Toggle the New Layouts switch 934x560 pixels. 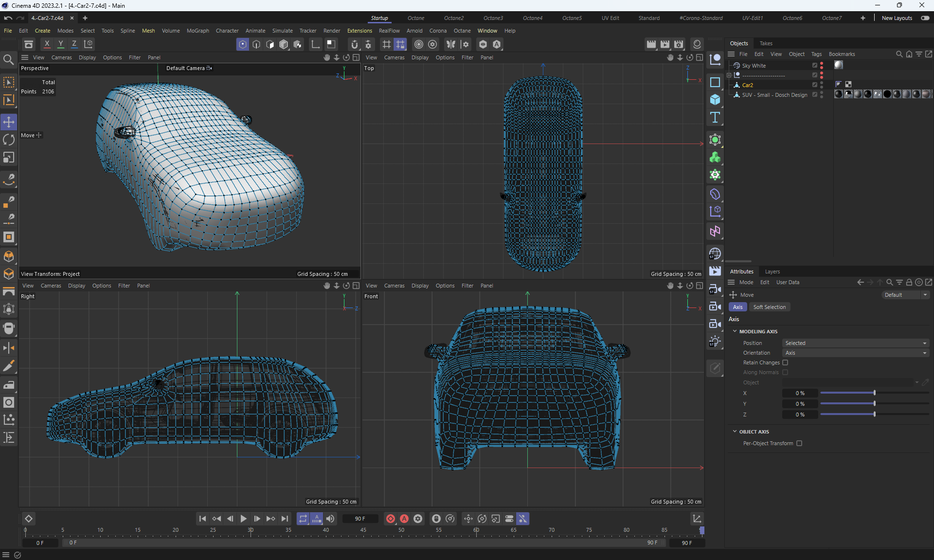[x=925, y=18]
